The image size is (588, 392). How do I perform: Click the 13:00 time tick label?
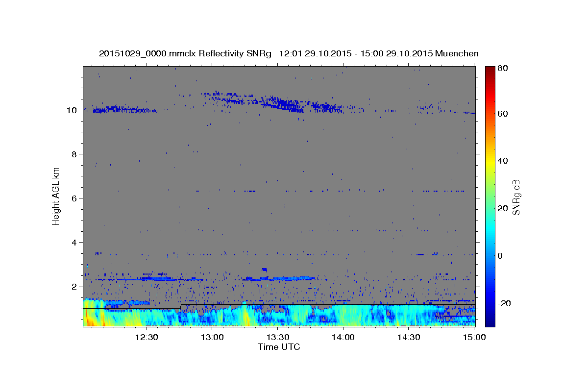[x=212, y=337]
